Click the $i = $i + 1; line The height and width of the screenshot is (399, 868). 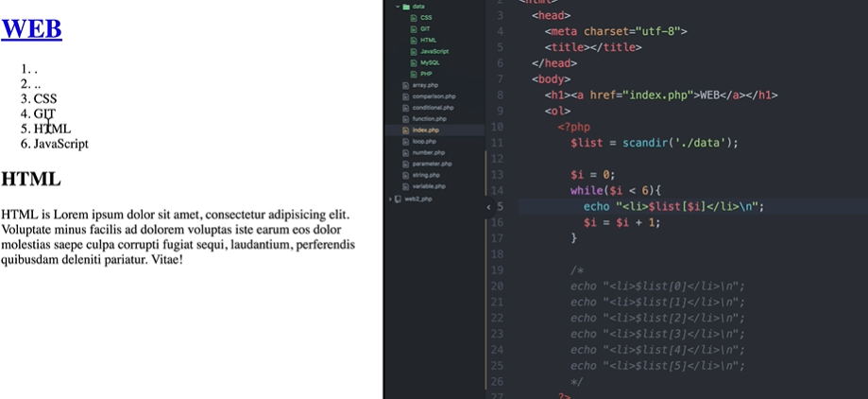click(x=621, y=222)
